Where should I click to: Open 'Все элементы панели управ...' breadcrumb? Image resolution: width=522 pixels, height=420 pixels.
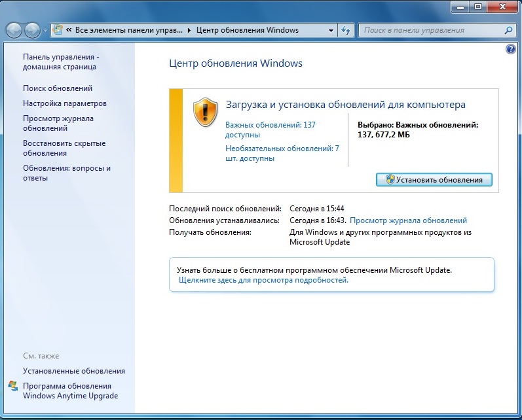coord(129,30)
